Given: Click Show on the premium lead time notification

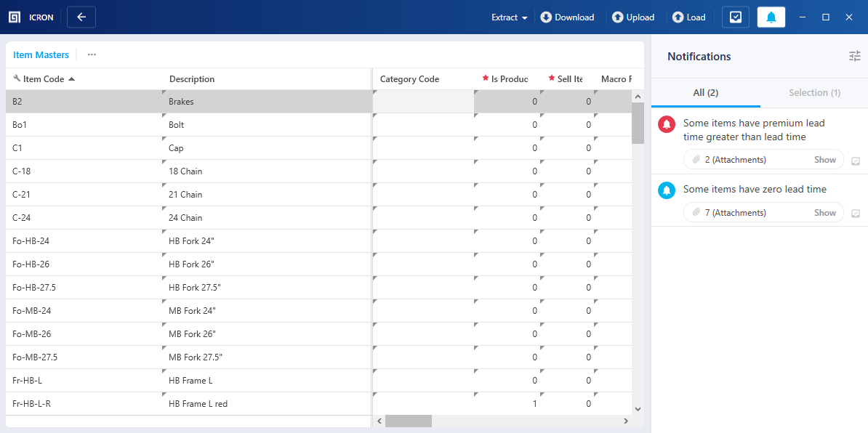Looking at the screenshot, I should point(824,159).
